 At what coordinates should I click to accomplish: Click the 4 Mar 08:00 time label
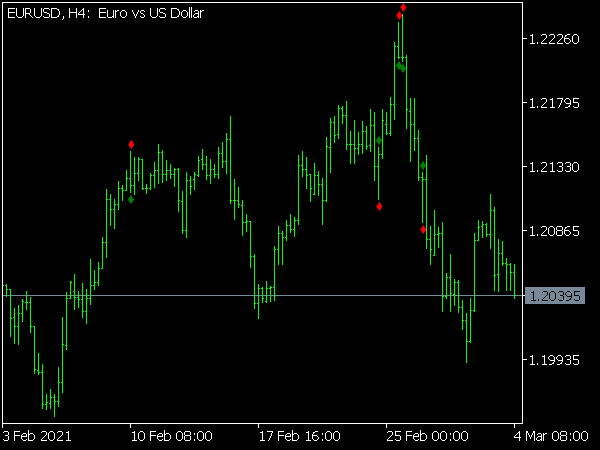click(551, 436)
